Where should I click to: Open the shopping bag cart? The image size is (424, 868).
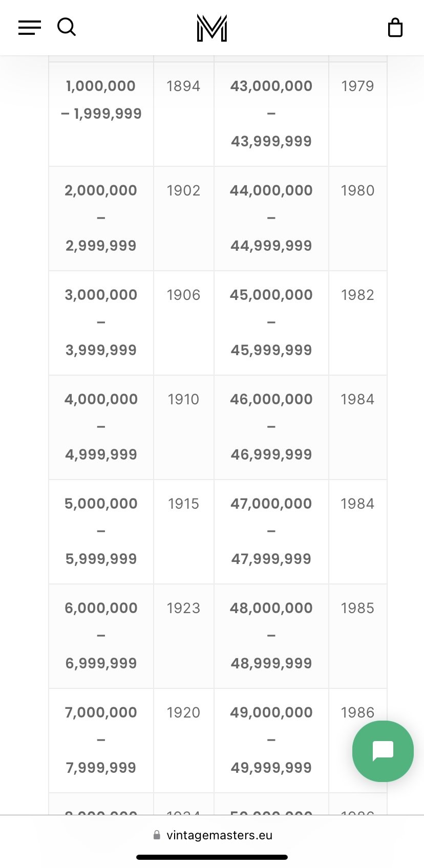[395, 28]
